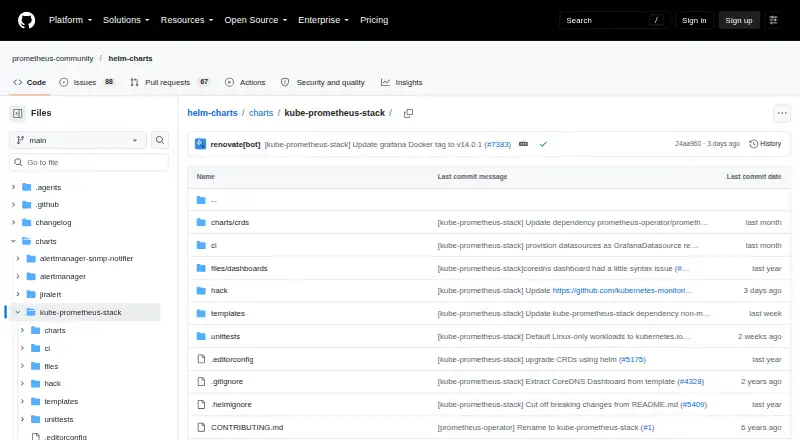Image resolution: width=800 pixels, height=440 pixels.
Task: Open pull request #5175 link
Action: [632, 359]
